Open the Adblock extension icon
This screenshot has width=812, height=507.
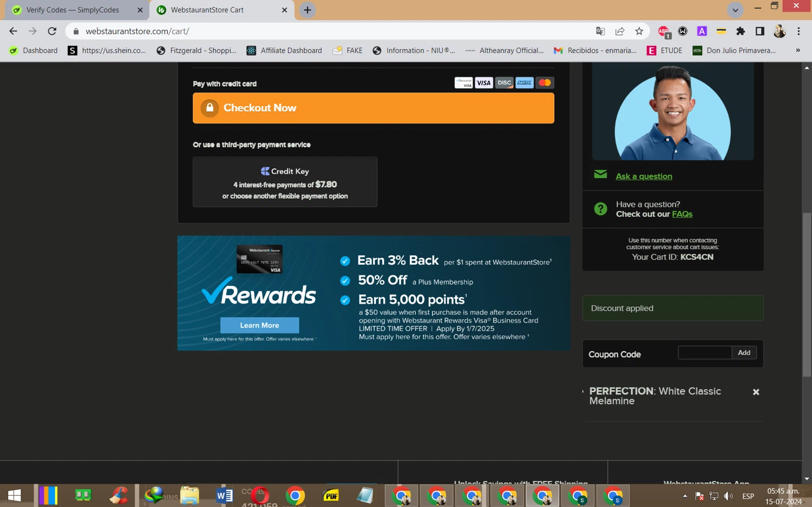click(x=664, y=31)
